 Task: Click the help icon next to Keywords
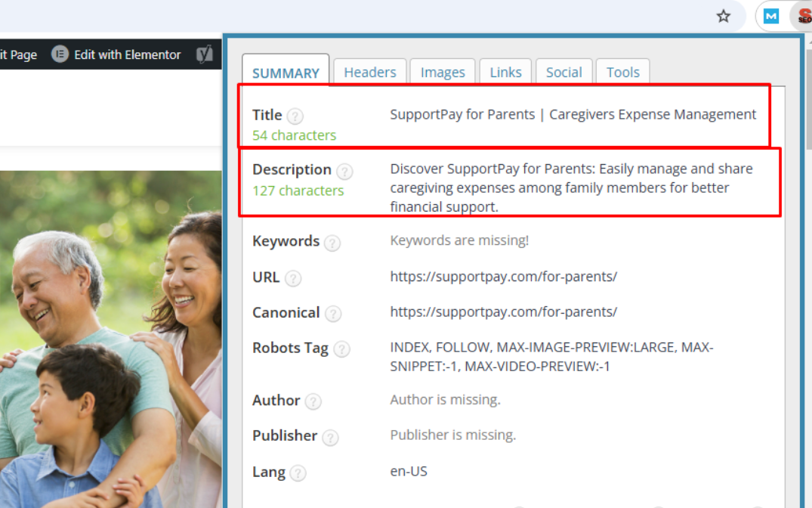(x=332, y=243)
